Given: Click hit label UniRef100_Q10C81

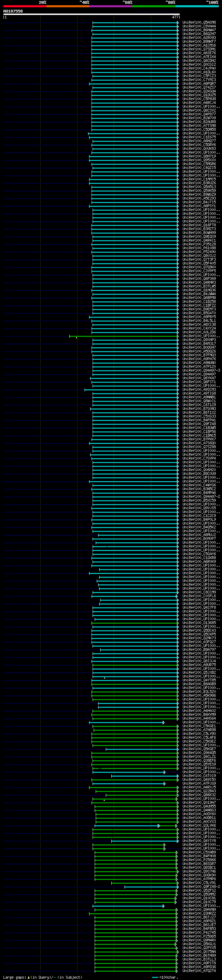Looking at the screenshot, I should click(x=199, y=898).
